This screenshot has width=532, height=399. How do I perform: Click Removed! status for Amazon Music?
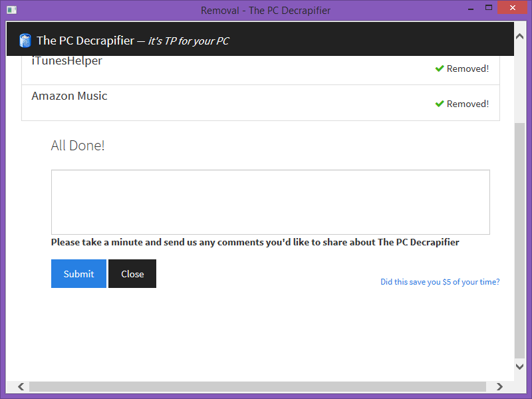pos(467,104)
